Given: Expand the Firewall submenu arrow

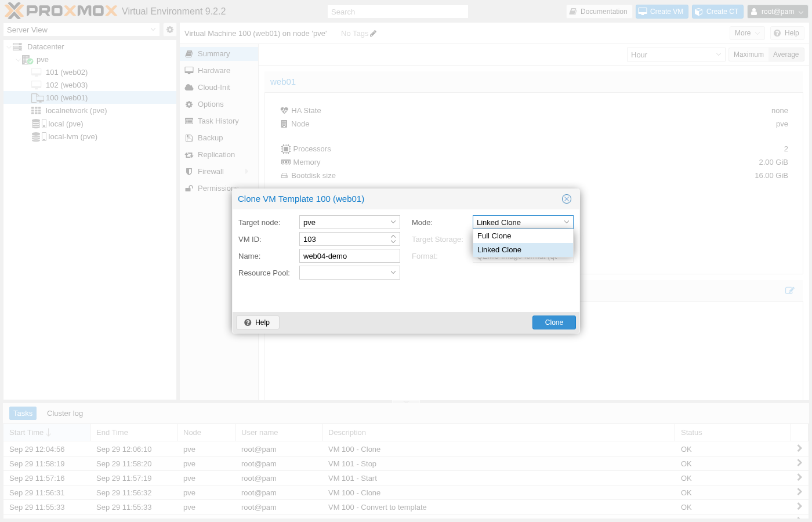Looking at the screenshot, I should [247, 172].
